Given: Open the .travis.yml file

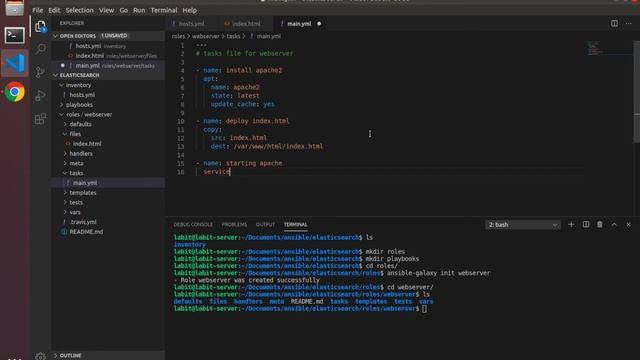Looking at the screenshot, I should click(108, 222).
